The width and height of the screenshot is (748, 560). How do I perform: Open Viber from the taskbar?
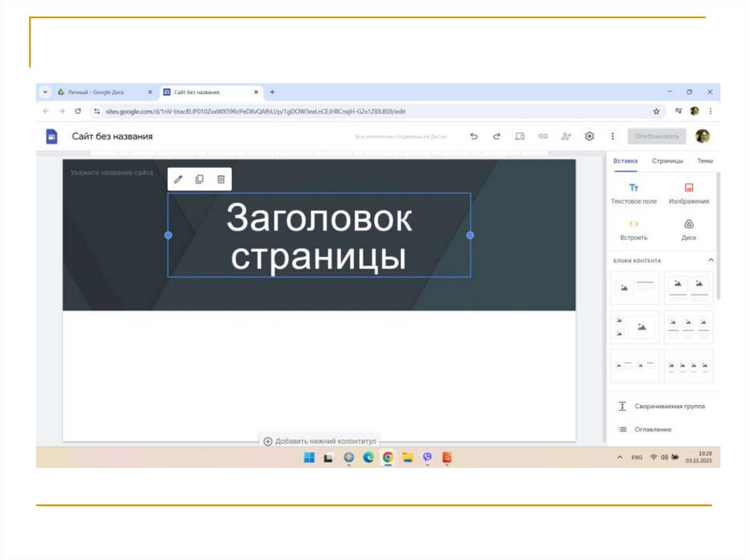tap(427, 458)
